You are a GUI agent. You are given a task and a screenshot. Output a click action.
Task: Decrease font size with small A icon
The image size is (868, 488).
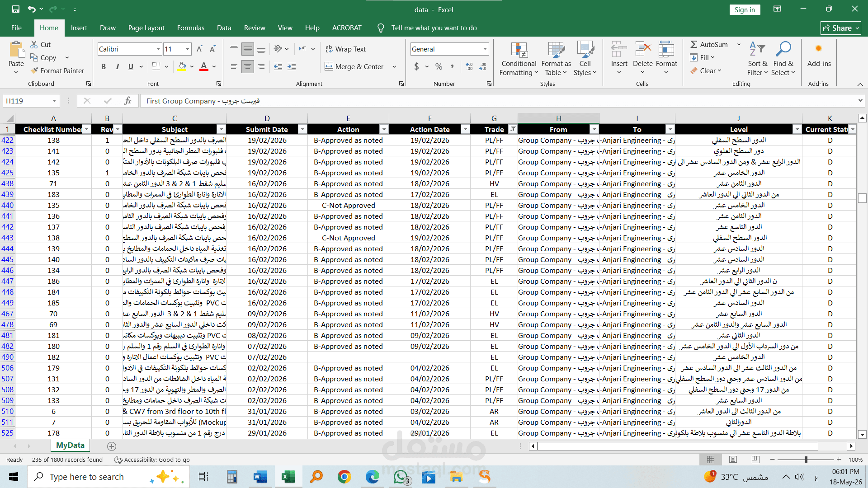[x=212, y=49]
